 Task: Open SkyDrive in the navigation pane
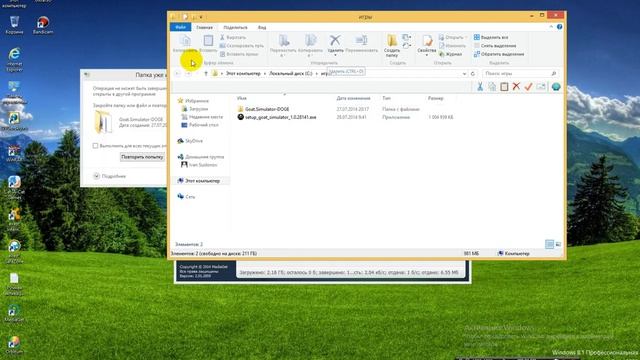pos(190,141)
